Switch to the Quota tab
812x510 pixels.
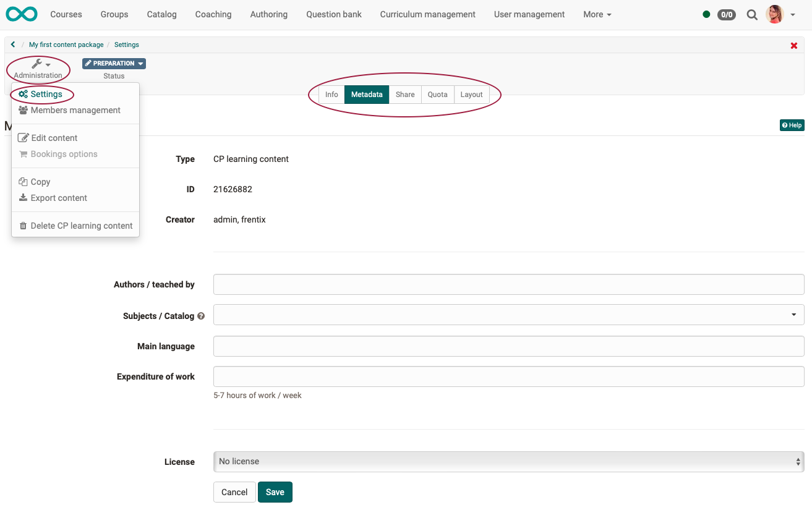click(437, 95)
